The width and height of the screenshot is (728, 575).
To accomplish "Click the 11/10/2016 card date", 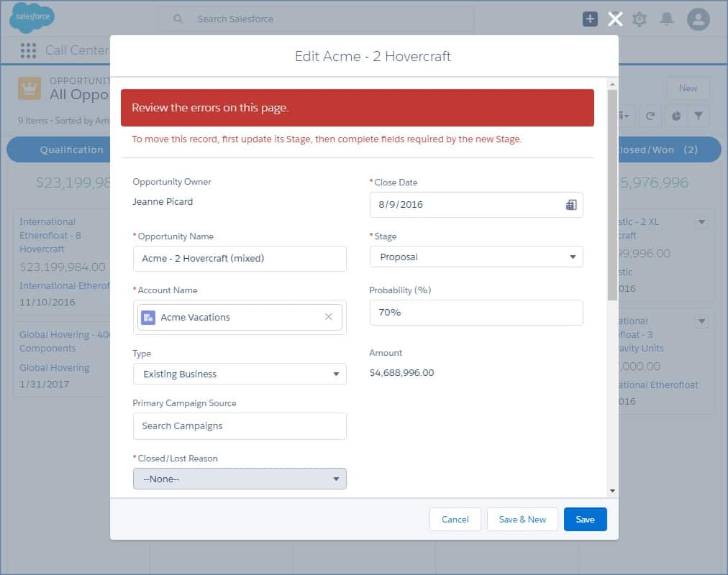I will pyautogui.click(x=47, y=303).
